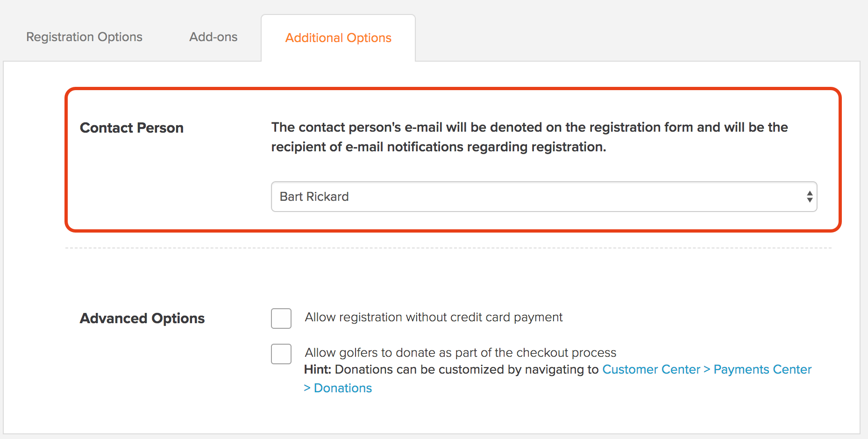Enable registration without credit card payment checkbox

coord(281,319)
